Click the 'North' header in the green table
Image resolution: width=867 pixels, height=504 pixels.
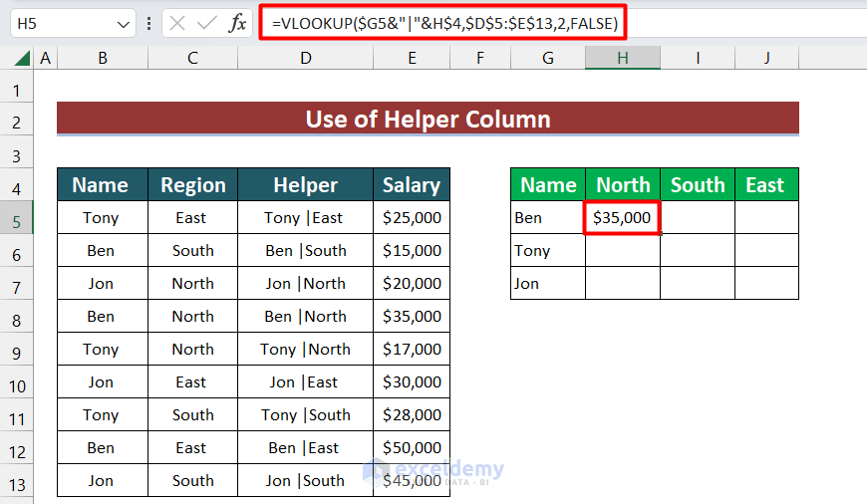tap(623, 184)
